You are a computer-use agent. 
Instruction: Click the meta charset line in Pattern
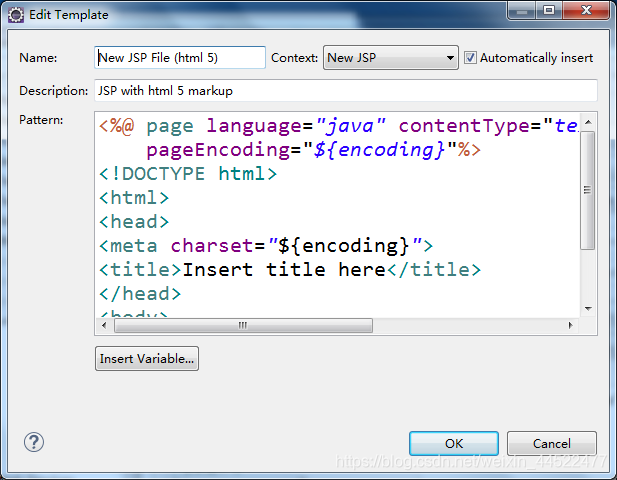(266, 246)
